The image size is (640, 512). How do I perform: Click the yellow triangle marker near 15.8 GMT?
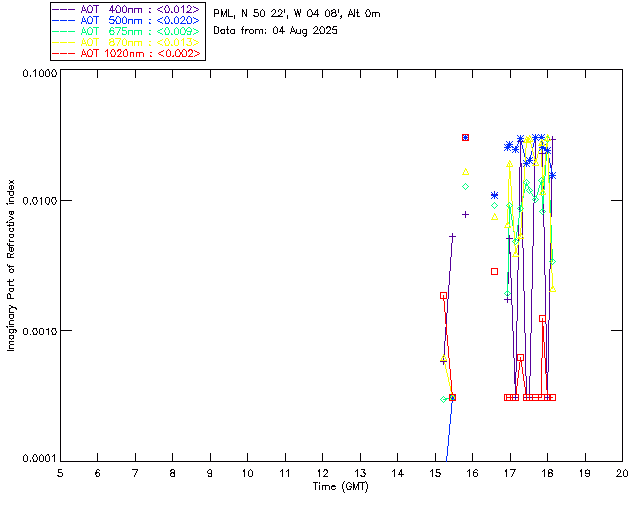465,172
